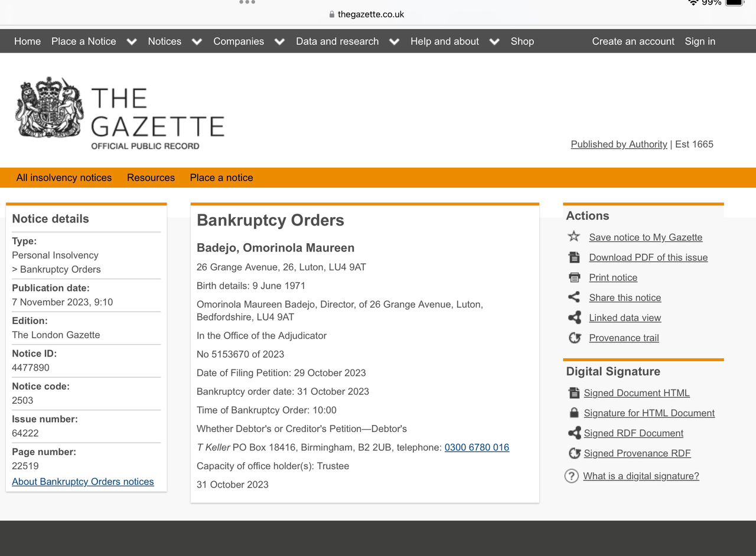Click the padlock icon for HTML signature
The image size is (756, 556).
point(573,413)
